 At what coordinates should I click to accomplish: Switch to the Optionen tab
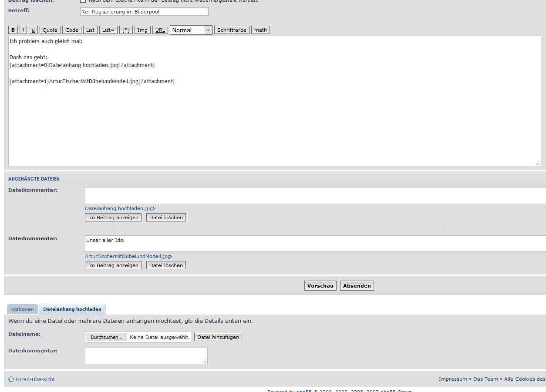coord(23,309)
